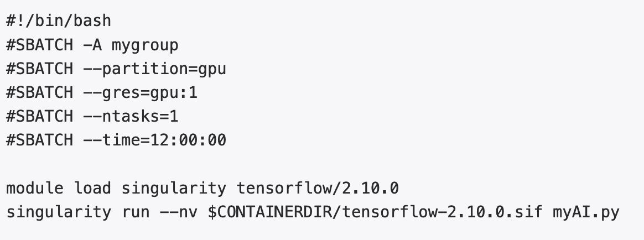644x240 pixels.
Task: Click #SBATCH on the mygroup line
Action: coord(39,45)
